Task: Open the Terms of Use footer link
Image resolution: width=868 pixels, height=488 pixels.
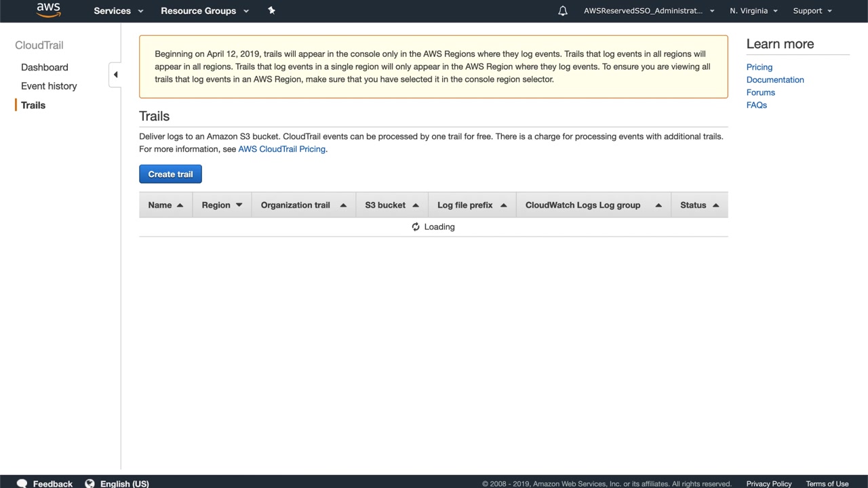Action: tap(827, 484)
